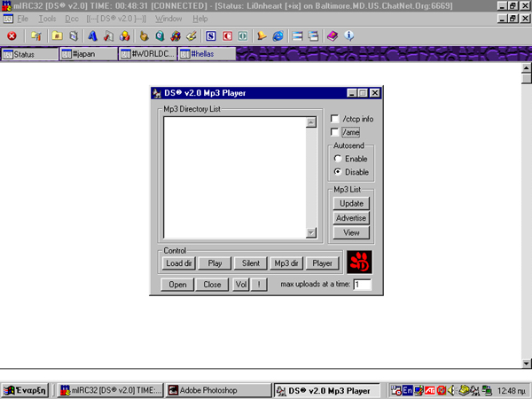This screenshot has width=532, height=399.
Task: Click the Silent button
Action: 251,263
